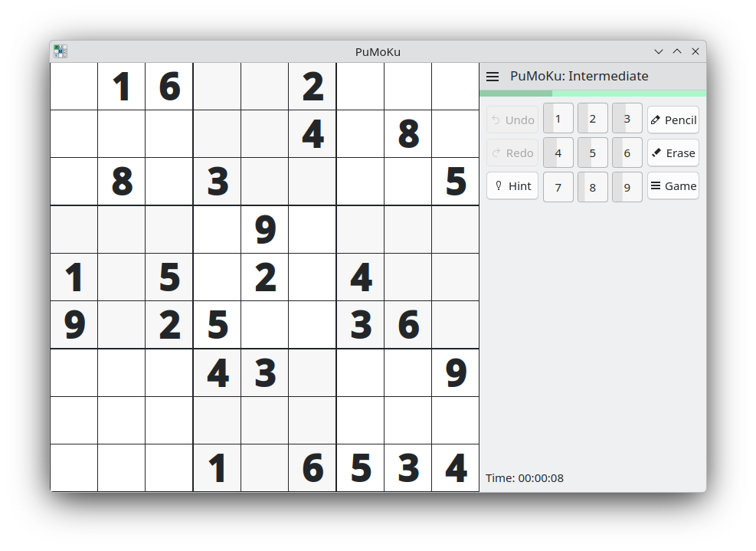Toggle Pencil notes mode
The height and width of the screenshot is (551, 756).
click(673, 120)
